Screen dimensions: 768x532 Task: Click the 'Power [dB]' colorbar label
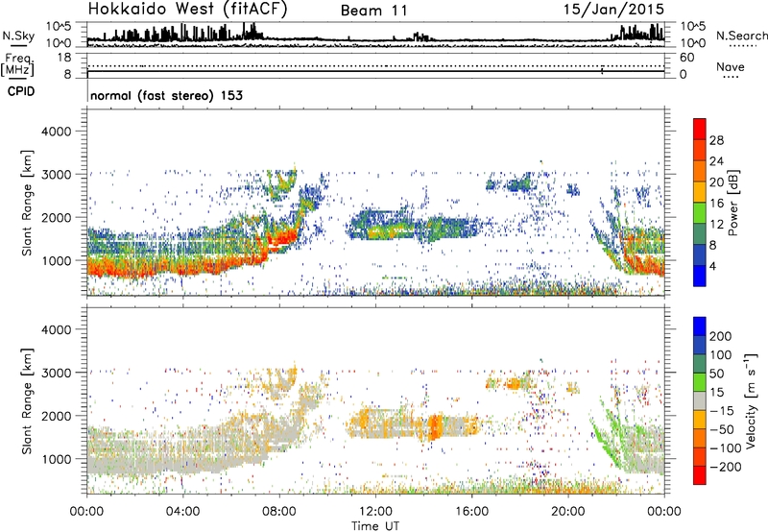(x=733, y=203)
